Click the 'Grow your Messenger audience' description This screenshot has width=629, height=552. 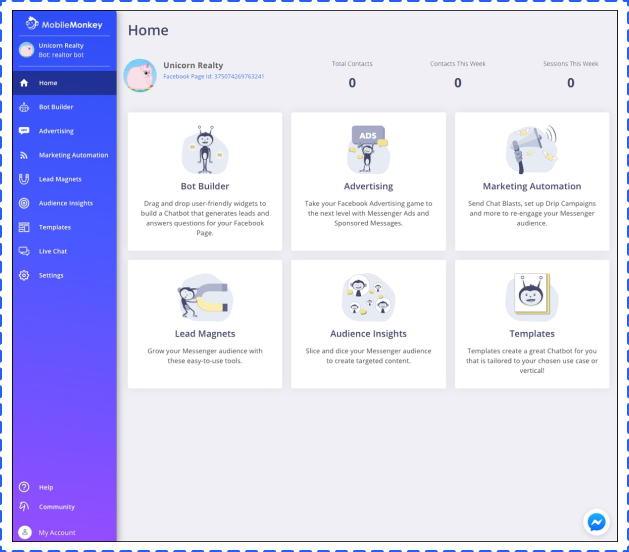click(205, 356)
